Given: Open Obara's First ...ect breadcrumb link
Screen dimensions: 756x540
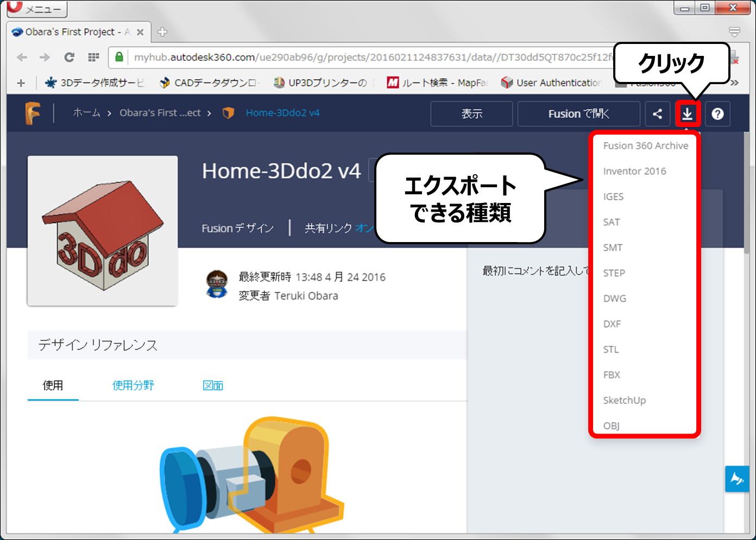Looking at the screenshot, I should coord(160,113).
